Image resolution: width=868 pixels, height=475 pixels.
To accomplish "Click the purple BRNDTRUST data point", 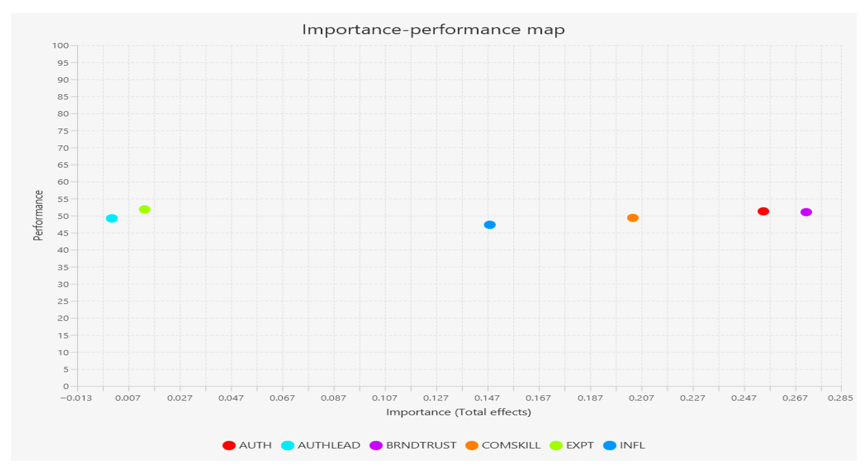I will tap(806, 212).
